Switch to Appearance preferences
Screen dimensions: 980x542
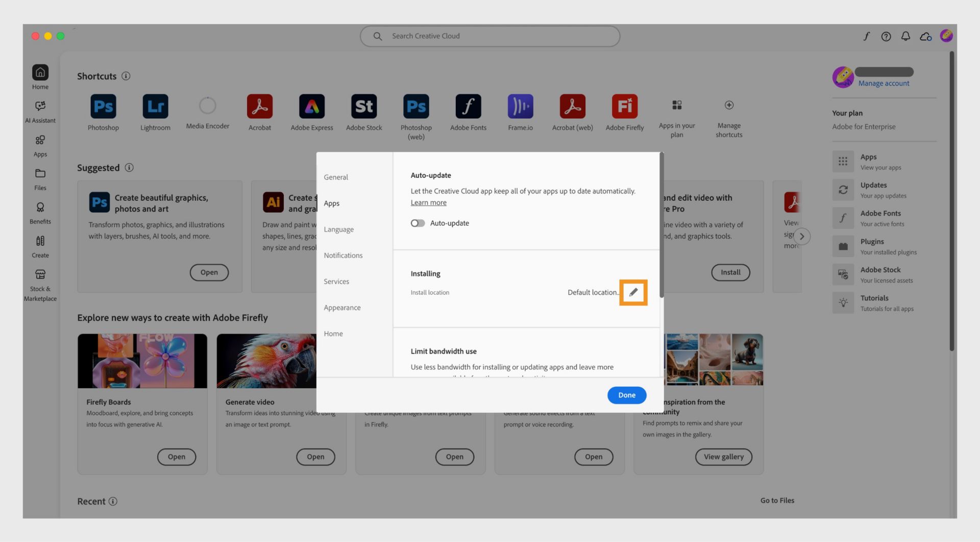(x=342, y=308)
